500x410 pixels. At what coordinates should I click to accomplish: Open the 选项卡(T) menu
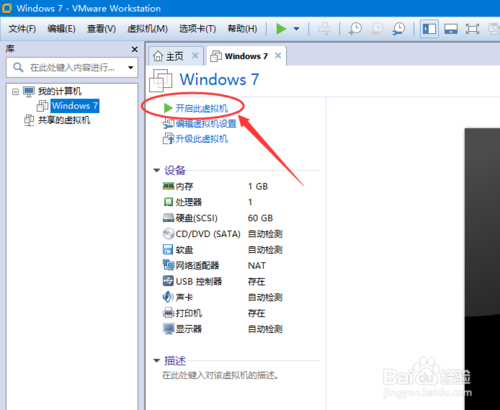pyautogui.click(x=198, y=29)
